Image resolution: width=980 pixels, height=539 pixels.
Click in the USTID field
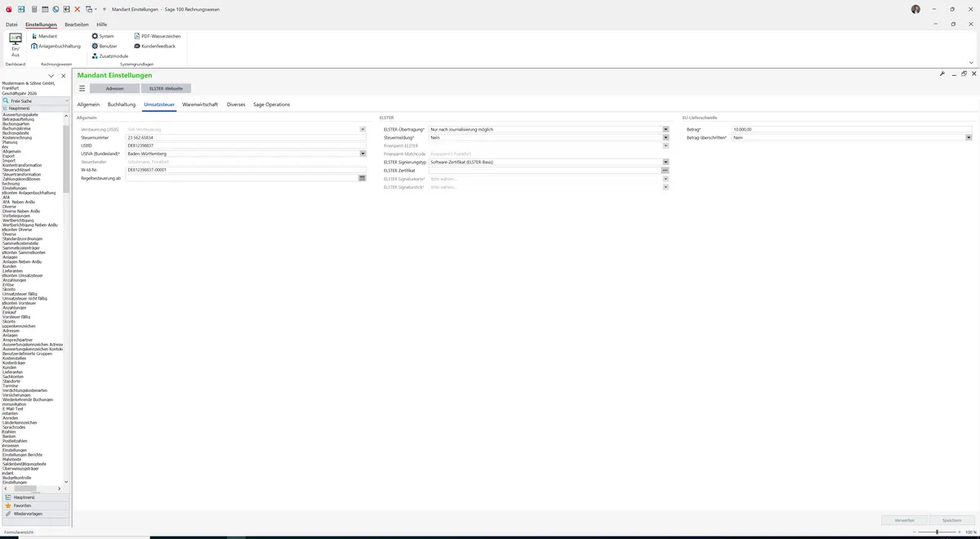(246, 145)
